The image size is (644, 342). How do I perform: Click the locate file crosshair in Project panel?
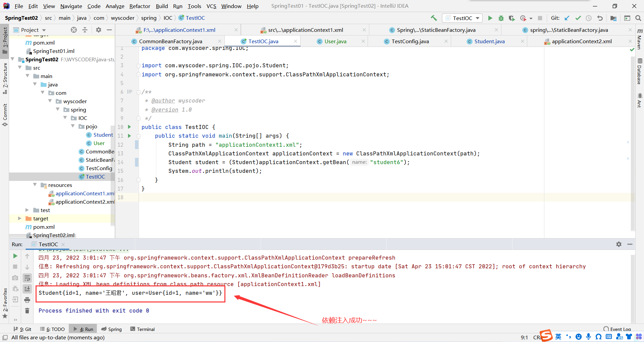pos(74,30)
